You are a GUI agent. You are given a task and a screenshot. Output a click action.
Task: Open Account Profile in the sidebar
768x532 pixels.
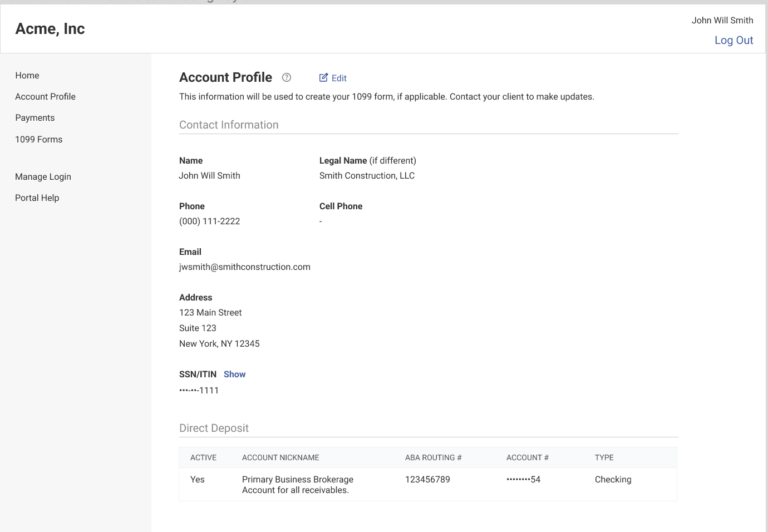click(45, 97)
